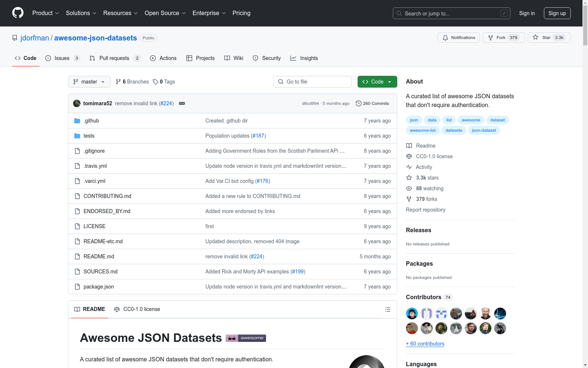Click the Sign up button
The width and height of the screenshot is (588, 368).
pos(557,13)
